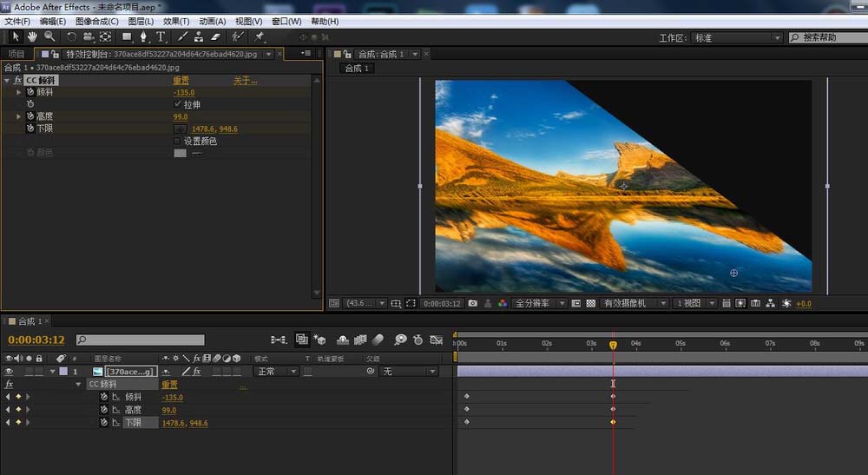Expand the 倾斜 property in effect controls

tap(19, 92)
